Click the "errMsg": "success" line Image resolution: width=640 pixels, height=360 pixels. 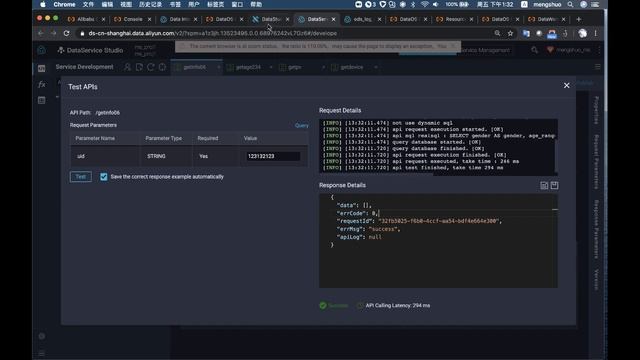[368, 229]
